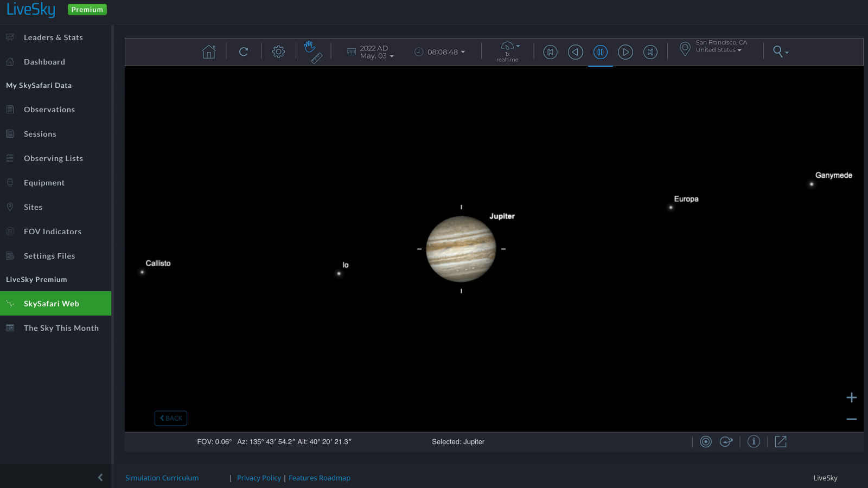This screenshot has width=868, height=488.
Task: Refresh the sky view
Action: (244, 51)
